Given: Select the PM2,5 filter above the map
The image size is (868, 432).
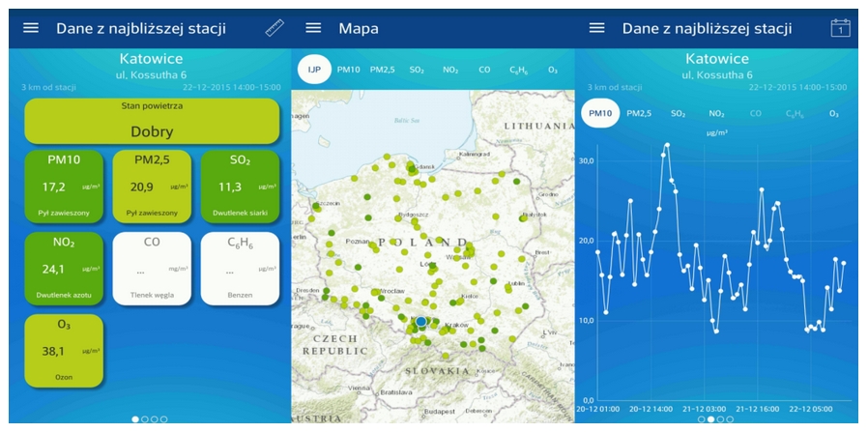Looking at the screenshot, I should [383, 71].
